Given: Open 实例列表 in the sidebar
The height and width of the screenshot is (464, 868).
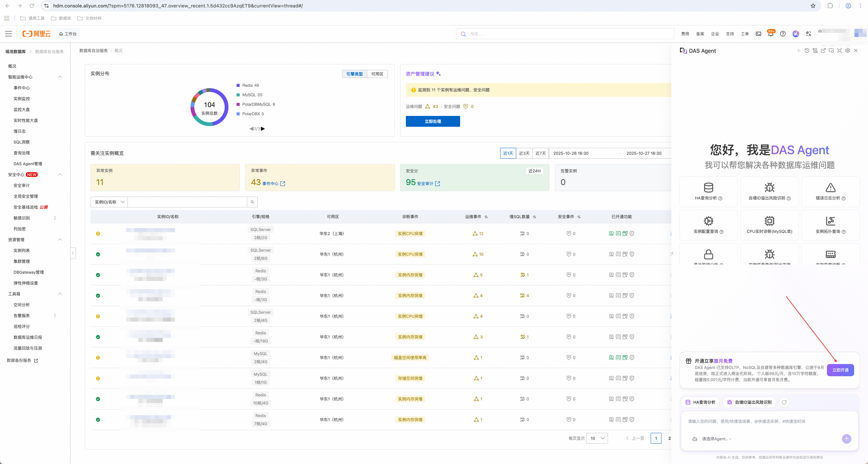Looking at the screenshot, I should click(22, 250).
